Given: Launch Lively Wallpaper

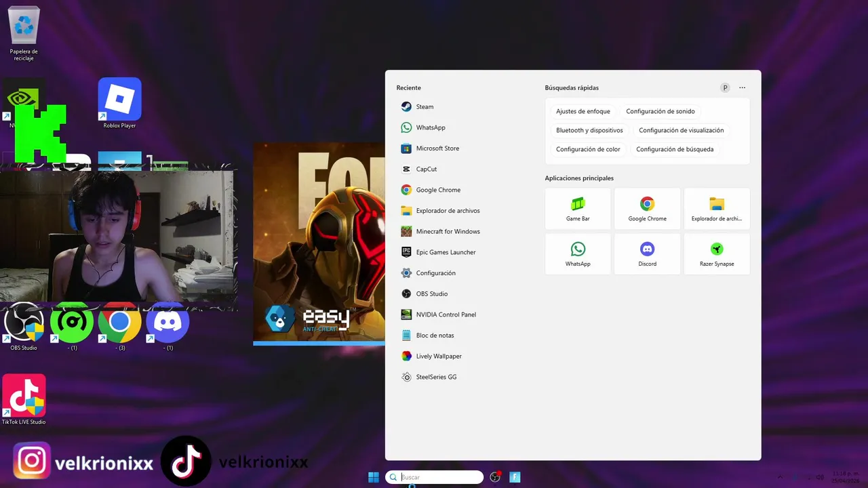Looking at the screenshot, I should point(465,356).
